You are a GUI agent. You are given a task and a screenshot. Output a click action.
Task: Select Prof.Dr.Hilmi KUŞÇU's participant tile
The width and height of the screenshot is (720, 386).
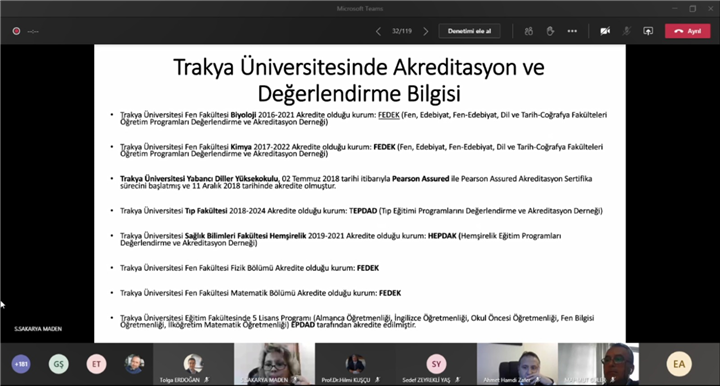point(355,364)
